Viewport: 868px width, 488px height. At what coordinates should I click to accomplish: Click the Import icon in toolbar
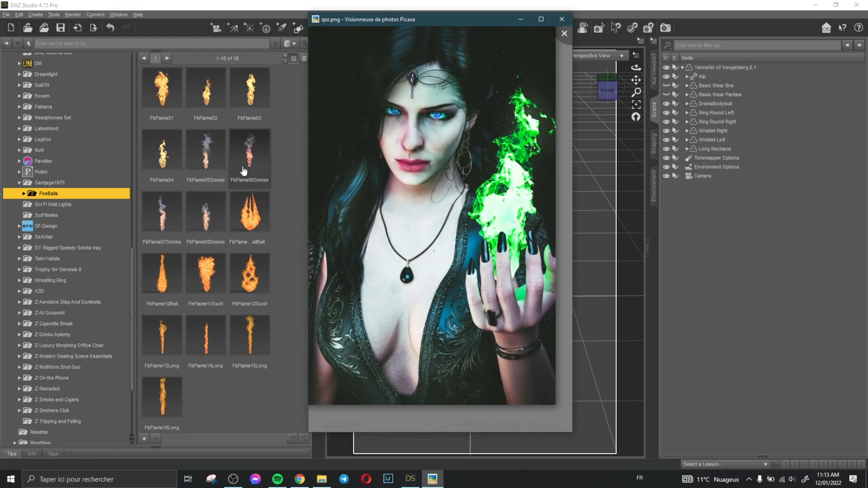[x=77, y=28]
